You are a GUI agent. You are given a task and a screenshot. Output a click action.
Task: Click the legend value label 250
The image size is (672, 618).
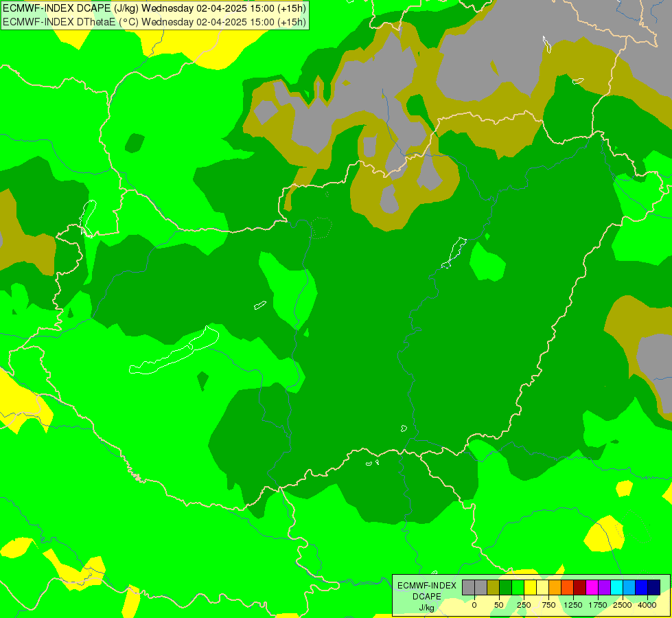[x=524, y=605]
